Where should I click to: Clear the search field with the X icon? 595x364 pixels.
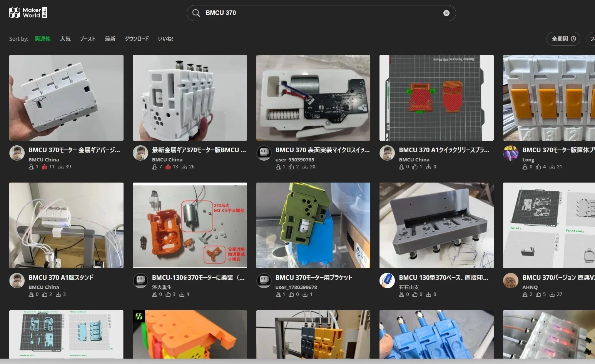pos(446,13)
